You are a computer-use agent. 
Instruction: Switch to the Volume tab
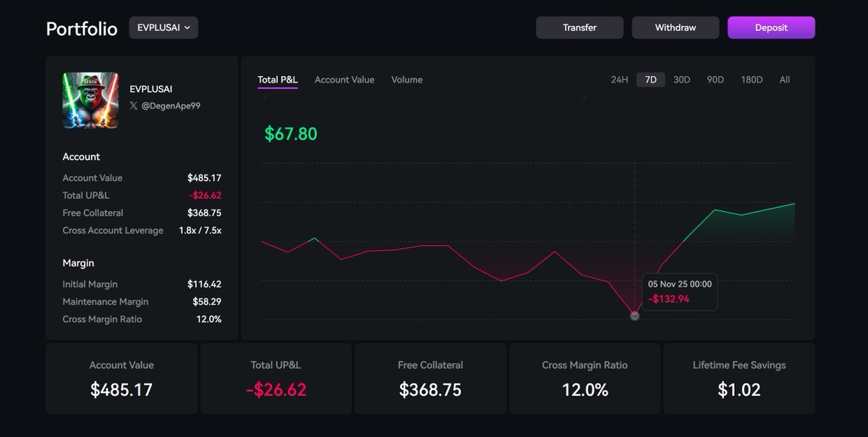click(407, 80)
